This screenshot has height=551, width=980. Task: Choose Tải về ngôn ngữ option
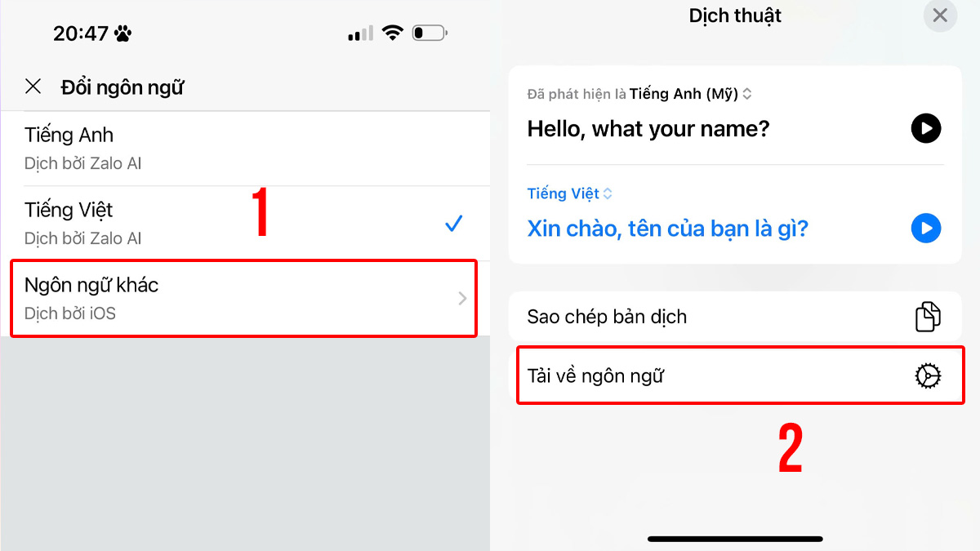click(741, 375)
